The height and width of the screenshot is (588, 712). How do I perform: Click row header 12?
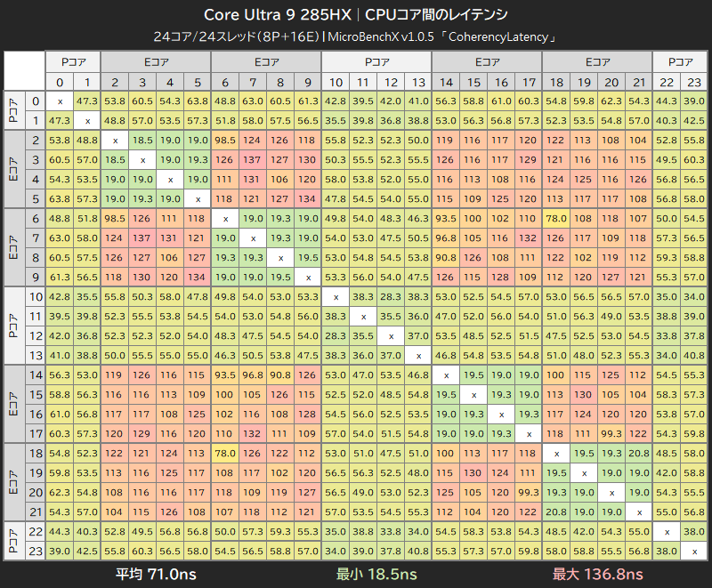(35, 335)
